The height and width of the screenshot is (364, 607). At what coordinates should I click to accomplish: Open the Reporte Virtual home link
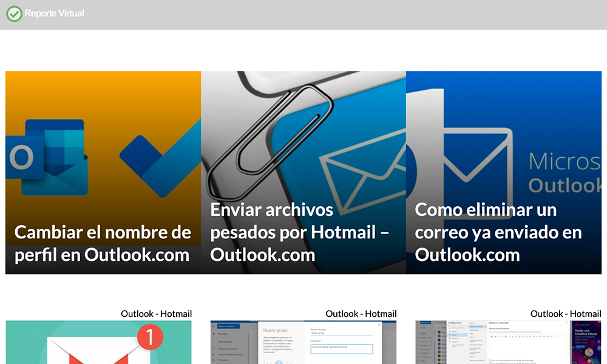tap(54, 13)
